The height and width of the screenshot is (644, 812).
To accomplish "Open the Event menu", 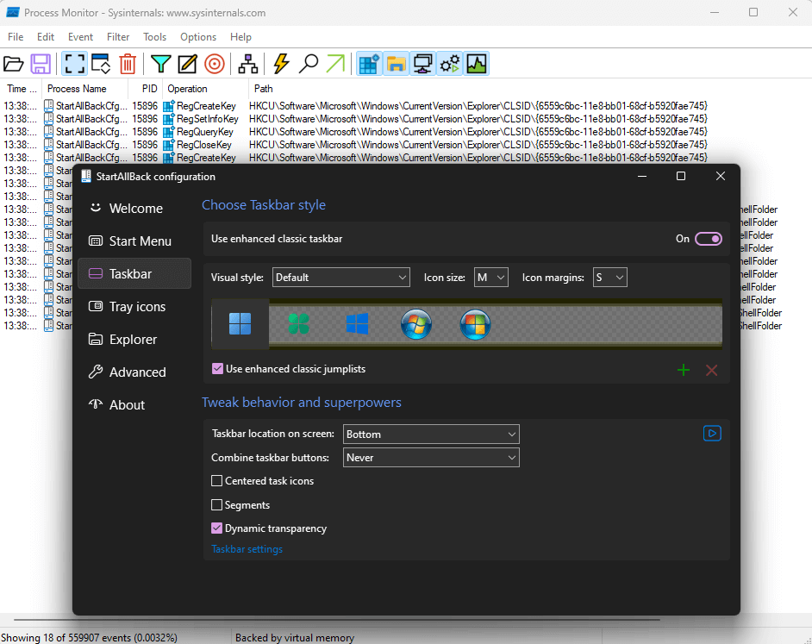I will (80, 37).
